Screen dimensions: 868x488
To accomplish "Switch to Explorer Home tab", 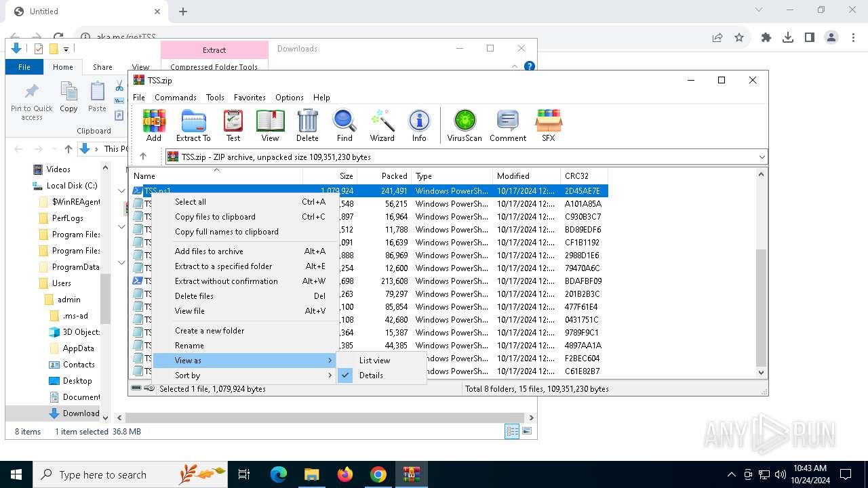I will pyautogui.click(x=63, y=67).
